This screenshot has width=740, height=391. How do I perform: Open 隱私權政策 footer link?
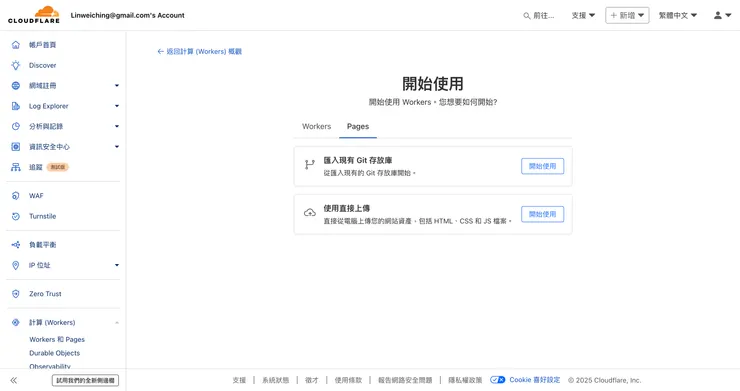click(x=465, y=380)
